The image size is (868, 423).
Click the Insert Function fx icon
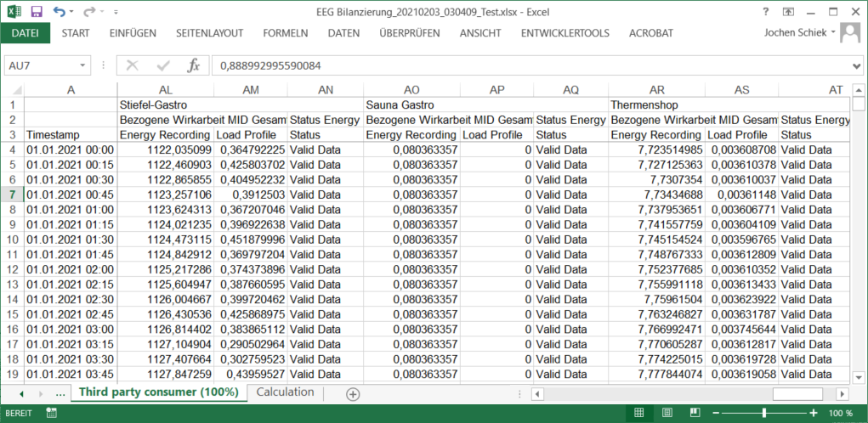[x=193, y=65]
